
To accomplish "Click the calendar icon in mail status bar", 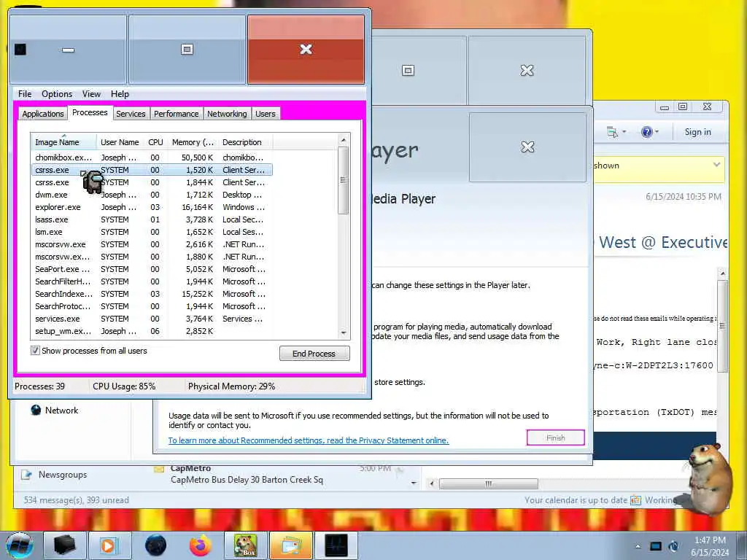I will 635,500.
